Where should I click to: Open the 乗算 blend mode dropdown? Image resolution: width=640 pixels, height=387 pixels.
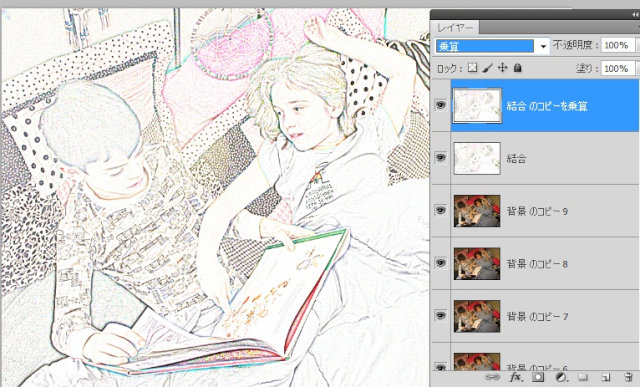[492, 46]
